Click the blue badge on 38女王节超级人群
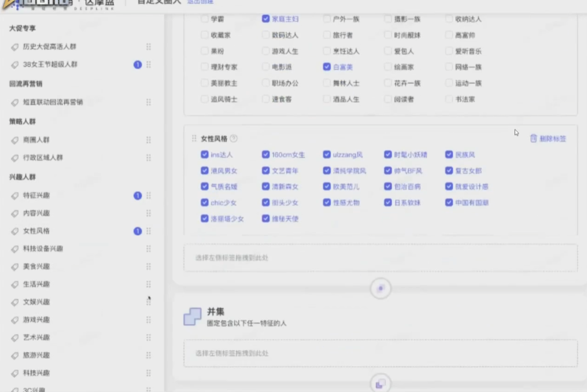The image size is (587, 392). [137, 64]
